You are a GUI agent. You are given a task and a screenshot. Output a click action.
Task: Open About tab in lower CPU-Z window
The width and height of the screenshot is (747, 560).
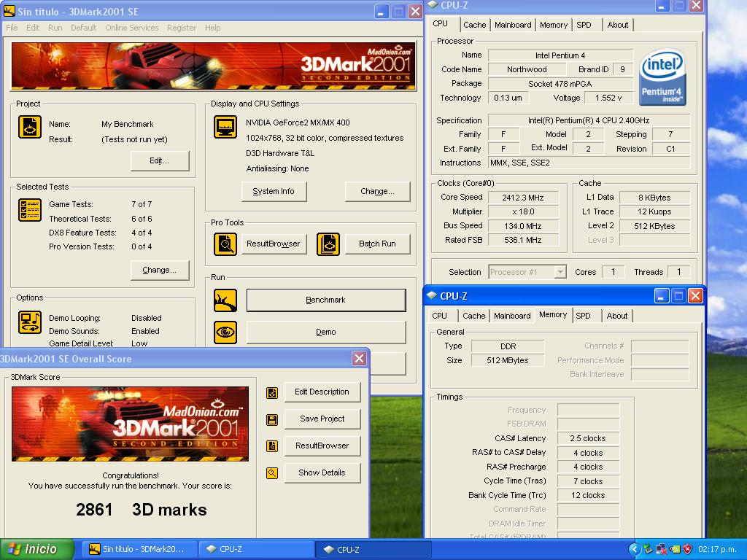tap(617, 316)
